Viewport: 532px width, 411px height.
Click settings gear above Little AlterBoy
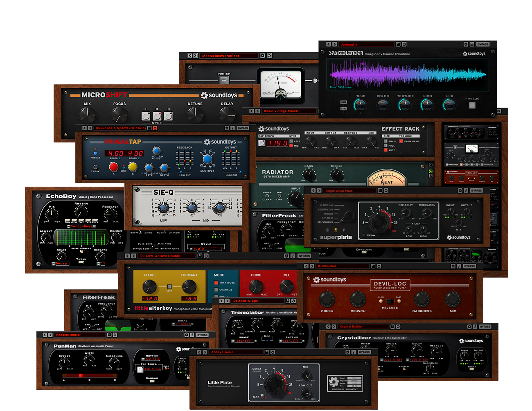pos(286,256)
